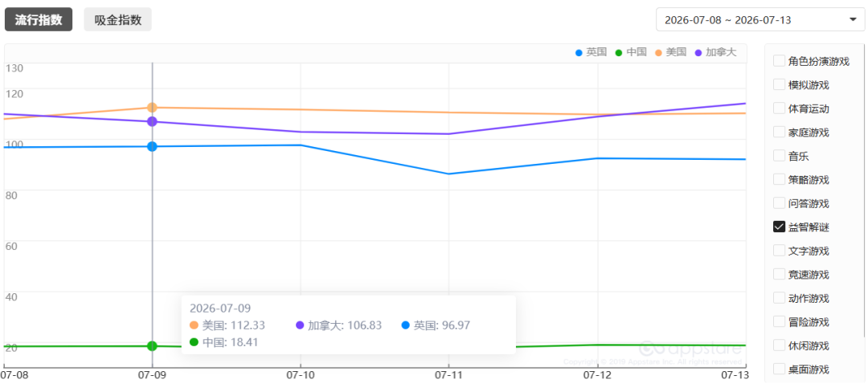The image size is (868, 384).
Task: Select the 流行指数 tab
Action: point(39,20)
